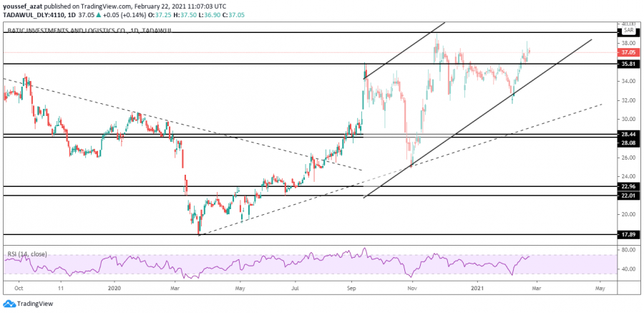Select the 22.01 price level label

tap(629, 196)
